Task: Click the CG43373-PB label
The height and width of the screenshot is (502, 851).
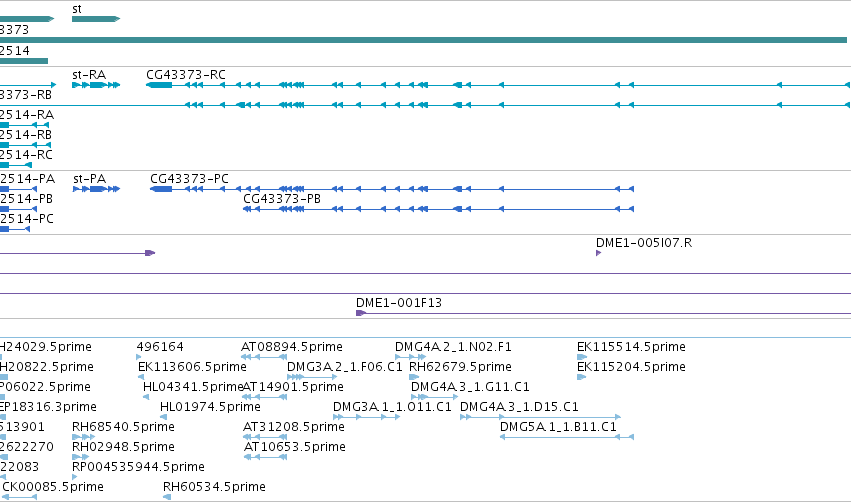Action: [282, 199]
